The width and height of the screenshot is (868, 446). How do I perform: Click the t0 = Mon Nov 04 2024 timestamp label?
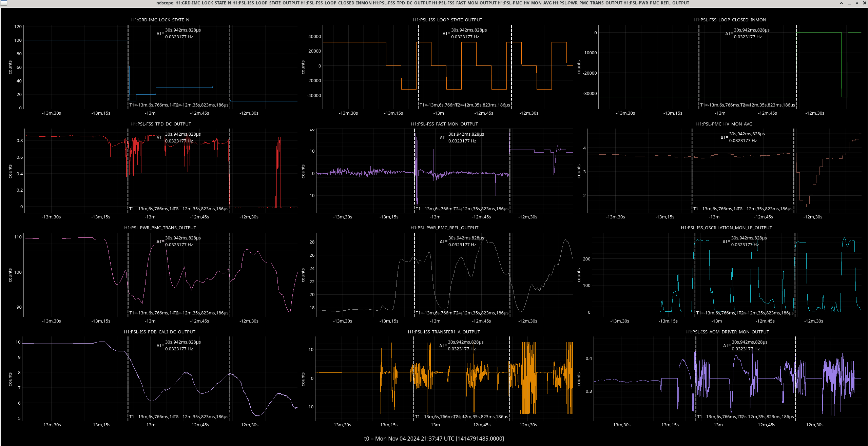[434, 439]
